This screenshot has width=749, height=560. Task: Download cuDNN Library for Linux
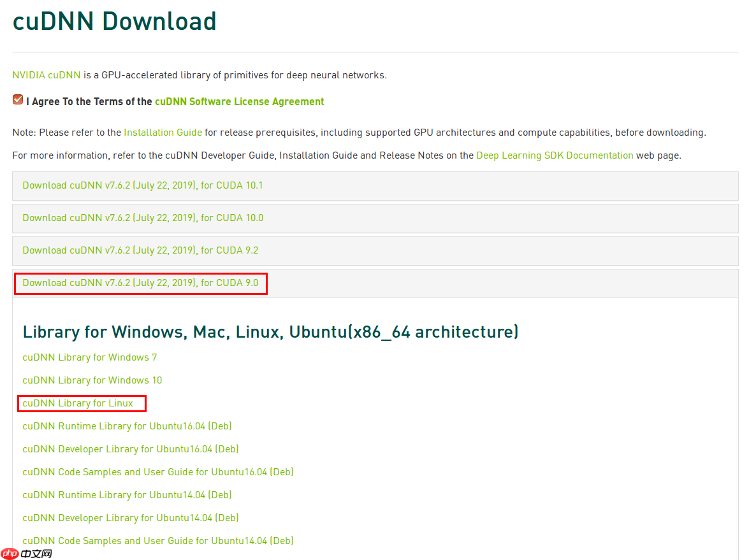tap(78, 403)
